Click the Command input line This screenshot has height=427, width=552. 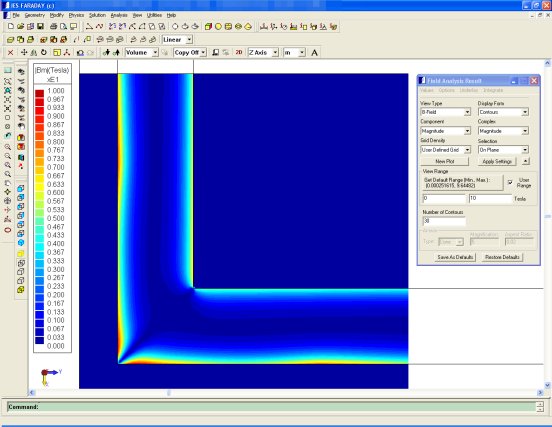point(271,407)
